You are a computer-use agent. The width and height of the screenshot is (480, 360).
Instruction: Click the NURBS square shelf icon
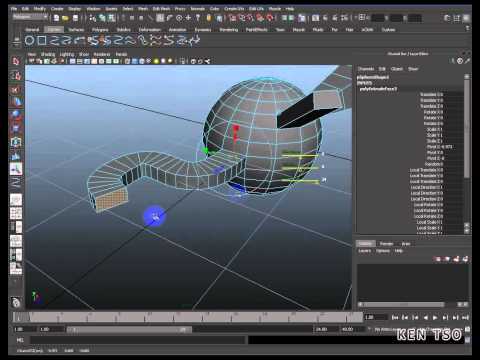(42, 40)
